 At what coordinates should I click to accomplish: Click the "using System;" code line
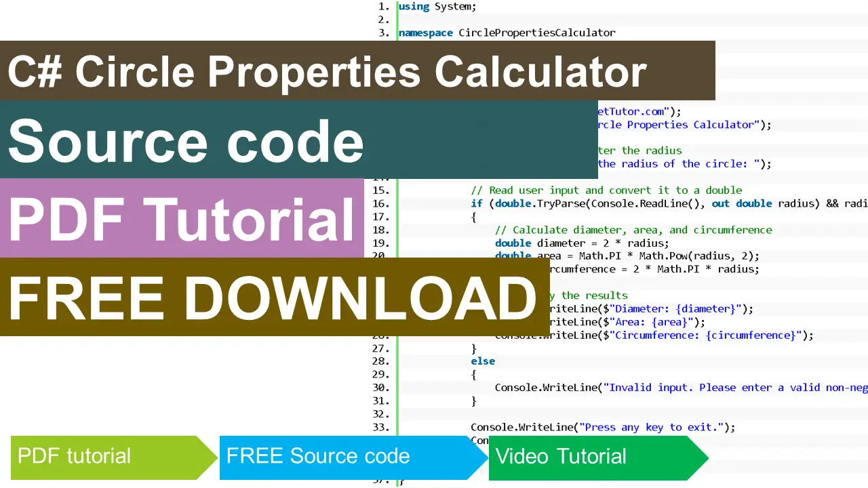[437, 6]
